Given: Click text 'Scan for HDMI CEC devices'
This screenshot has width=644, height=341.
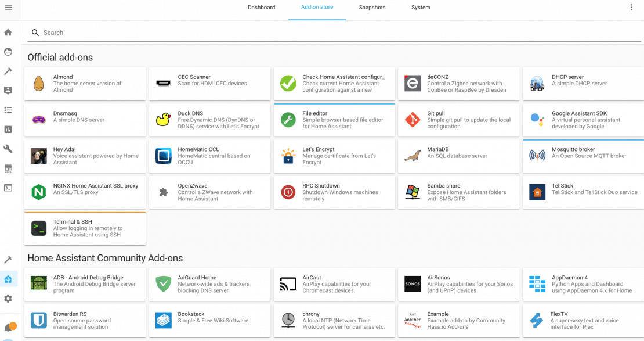Looking at the screenshot, I should (212, 84).
